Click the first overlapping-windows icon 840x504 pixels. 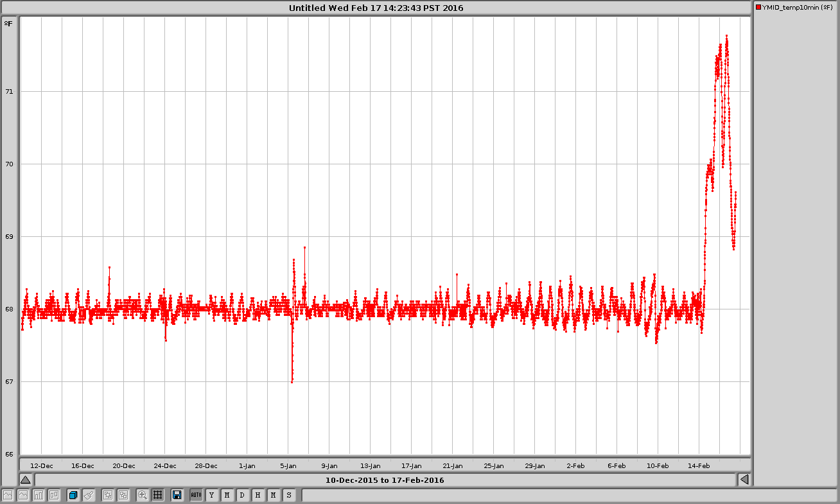click(108, 495)
